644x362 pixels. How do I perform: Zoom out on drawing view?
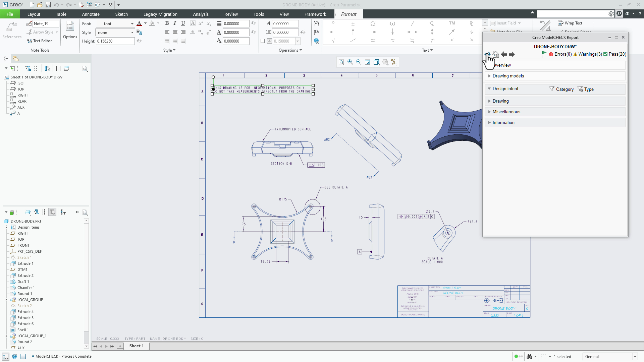pyautogui.click(x=359, y=62)
